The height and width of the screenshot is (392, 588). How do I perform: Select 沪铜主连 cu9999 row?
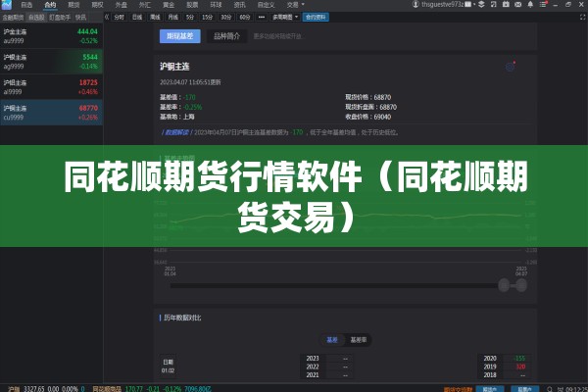click(x=51, y=113)
